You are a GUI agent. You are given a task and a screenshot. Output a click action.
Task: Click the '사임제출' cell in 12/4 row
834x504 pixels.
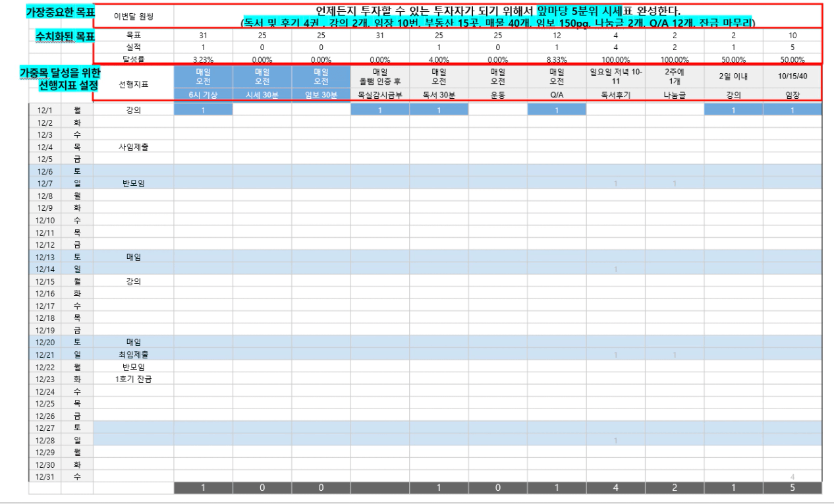[134, 146]
